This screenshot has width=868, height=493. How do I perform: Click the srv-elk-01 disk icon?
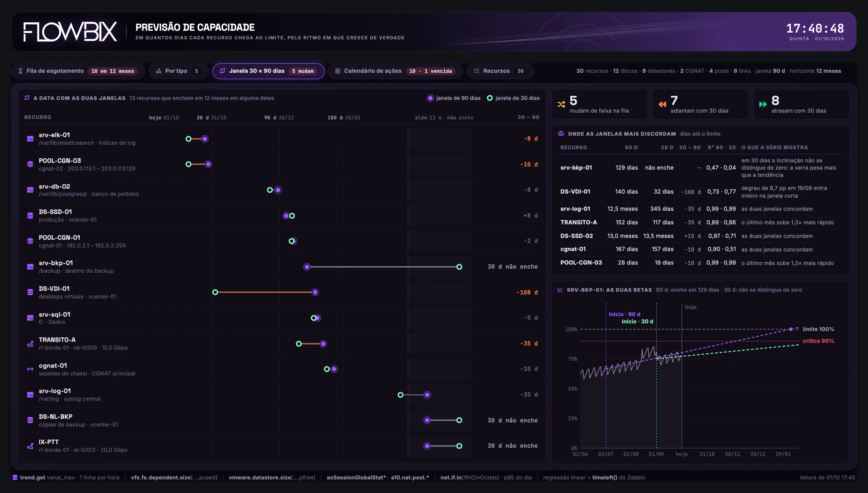coord(30,139)
